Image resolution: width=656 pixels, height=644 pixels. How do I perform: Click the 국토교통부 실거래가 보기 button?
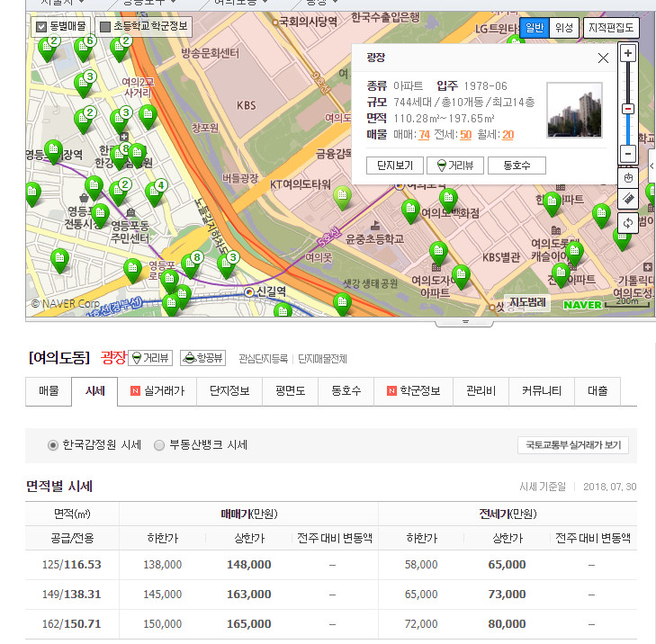[572, 445]
